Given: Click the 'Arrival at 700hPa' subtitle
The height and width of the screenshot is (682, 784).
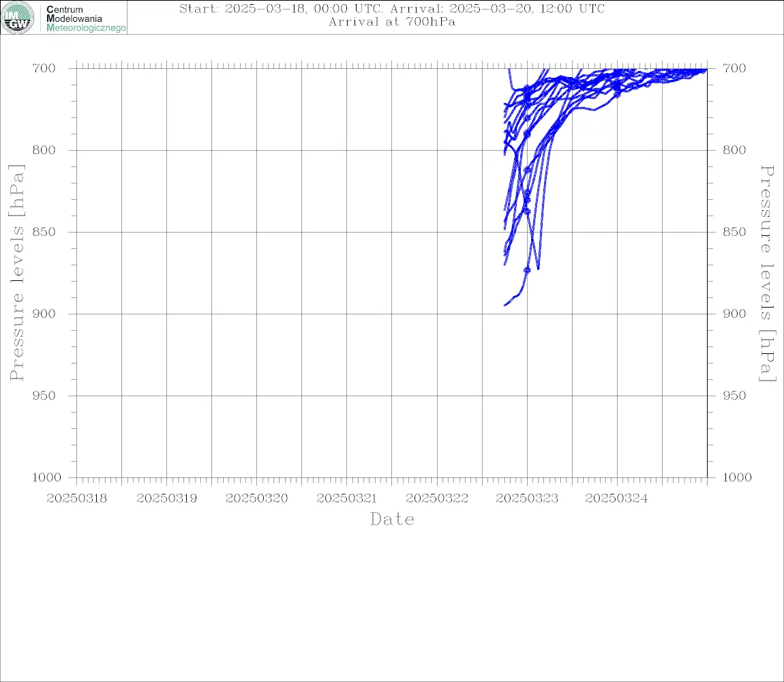Looking at the screenshot, I should tap(392, 22).
